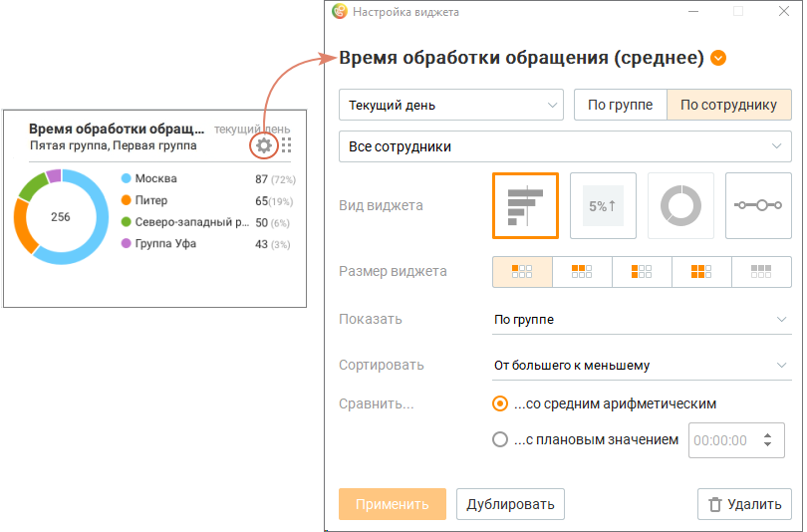Choose the smallest one-cell widget size
This screenshot has width=807, height=532.
tap(522, 272)
